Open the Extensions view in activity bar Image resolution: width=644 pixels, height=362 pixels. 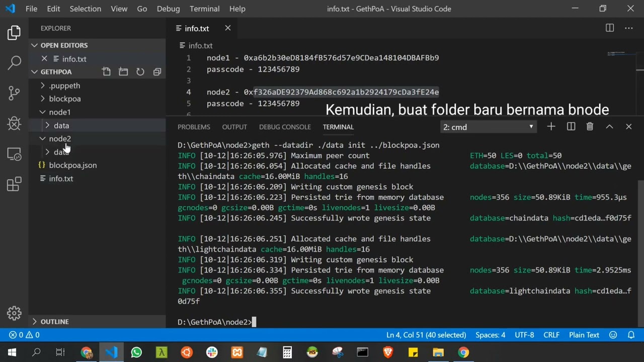click(x=14, y=184)
